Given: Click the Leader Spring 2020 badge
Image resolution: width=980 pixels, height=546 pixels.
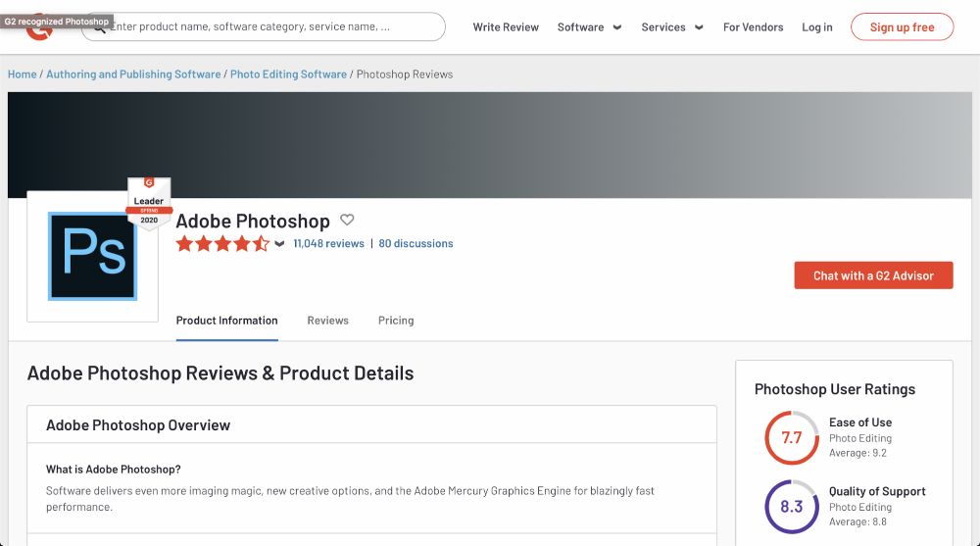Looking at the screenshot, I should [149, 204].
